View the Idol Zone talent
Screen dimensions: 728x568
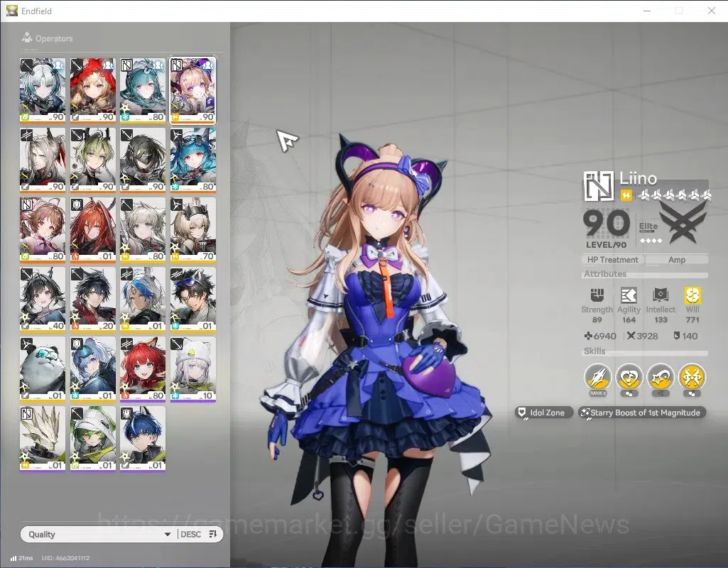pos(543,413)
